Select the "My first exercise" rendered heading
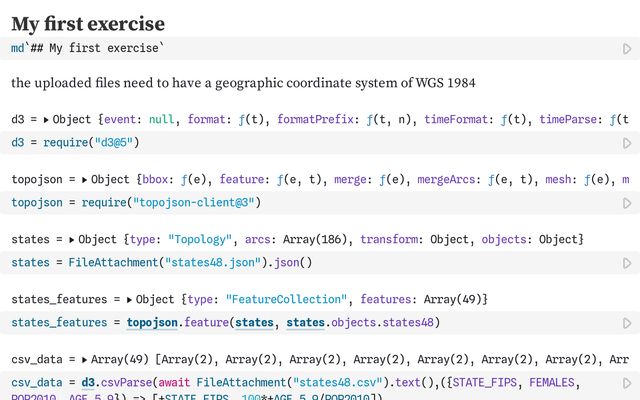Screen dimensions: 640x400 (88, 23)
